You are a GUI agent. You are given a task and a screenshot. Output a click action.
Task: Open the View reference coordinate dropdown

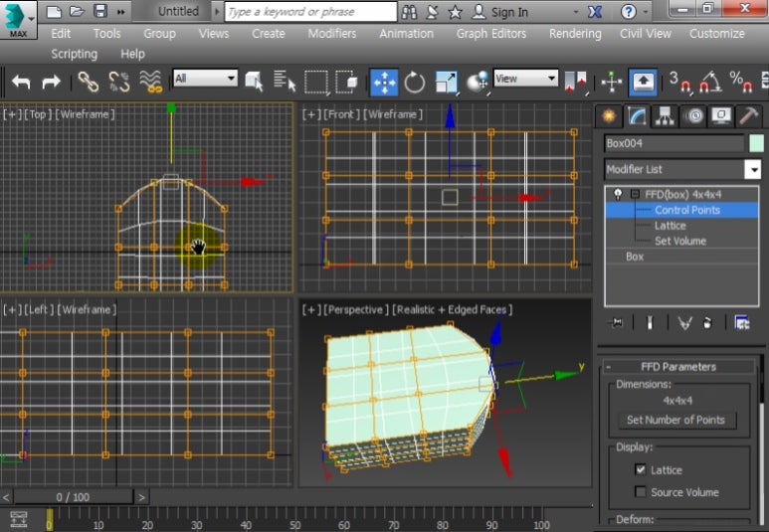525,78
